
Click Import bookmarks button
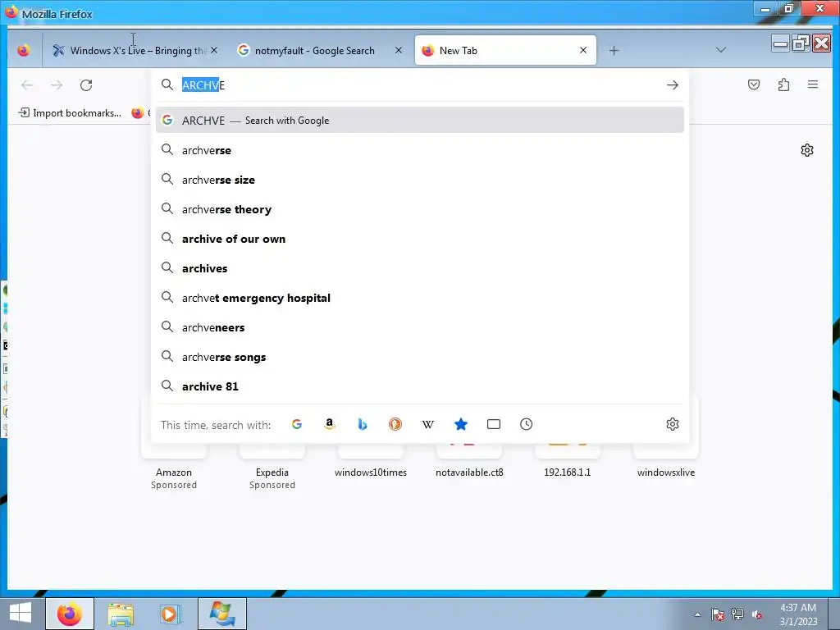(70, 113)
